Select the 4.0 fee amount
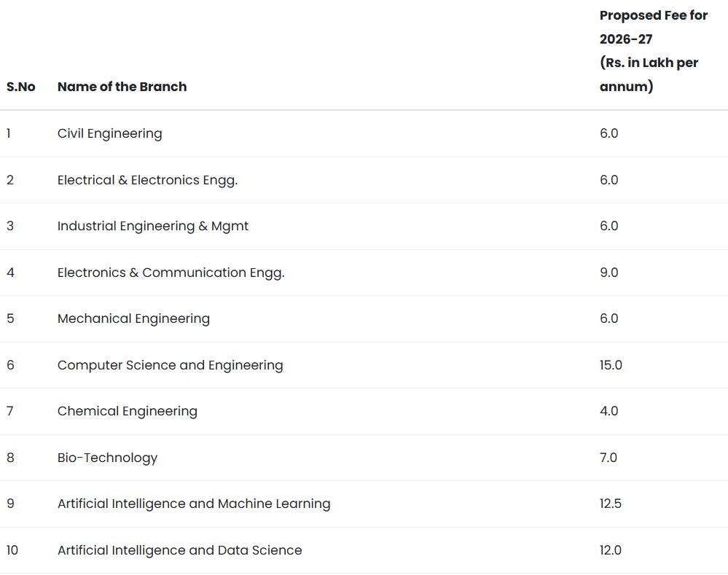728x575 pixels. [x=608, y=411]
